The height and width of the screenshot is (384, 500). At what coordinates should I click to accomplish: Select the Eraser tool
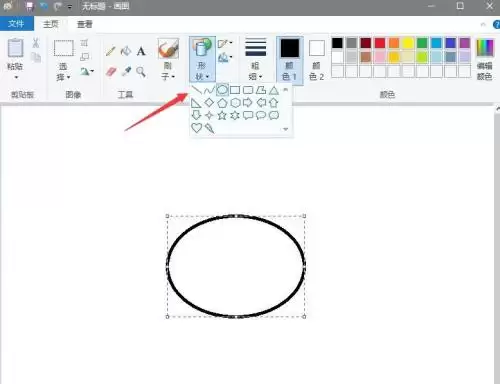pyautogui.click(x=111, y=71)
